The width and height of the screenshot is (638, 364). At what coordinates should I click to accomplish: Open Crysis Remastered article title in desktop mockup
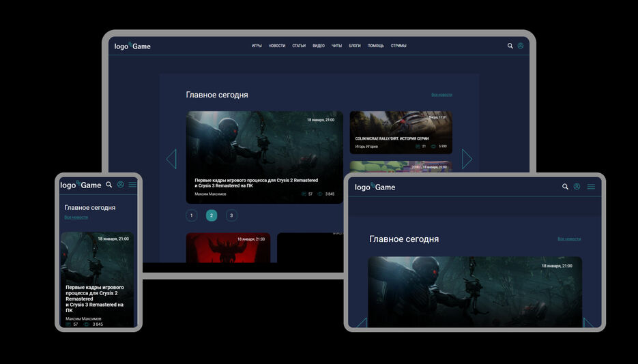[x=257, y=183]
